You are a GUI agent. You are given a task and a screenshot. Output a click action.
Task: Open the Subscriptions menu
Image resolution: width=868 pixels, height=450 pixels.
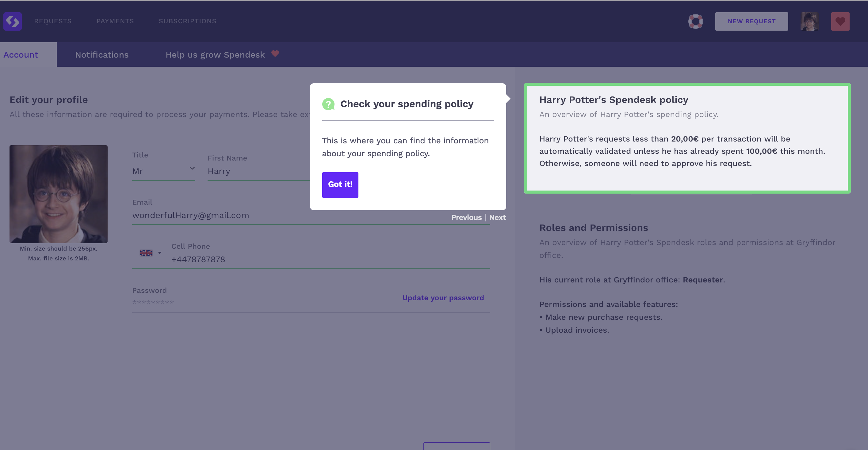188,21
